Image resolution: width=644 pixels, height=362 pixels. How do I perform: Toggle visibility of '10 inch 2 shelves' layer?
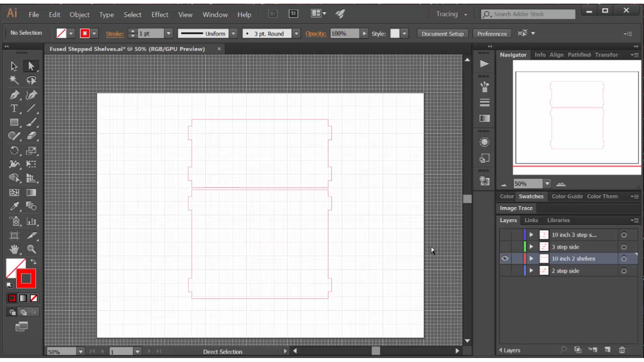click(505, 258)
